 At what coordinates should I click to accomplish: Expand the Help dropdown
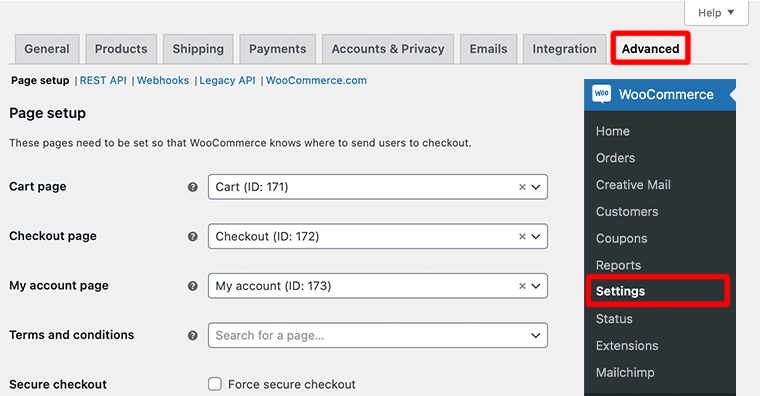pyautogui.click(x=716, y=13)
